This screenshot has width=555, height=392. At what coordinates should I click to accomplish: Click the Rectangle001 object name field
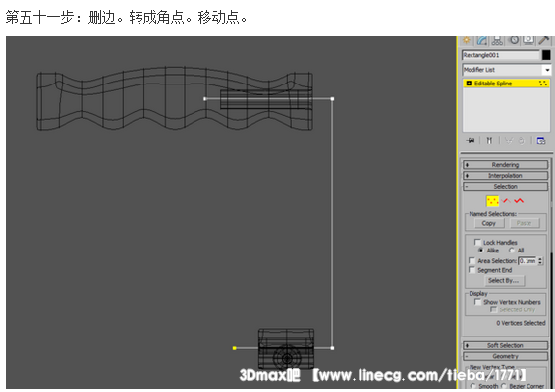click(x=501, y=55)
